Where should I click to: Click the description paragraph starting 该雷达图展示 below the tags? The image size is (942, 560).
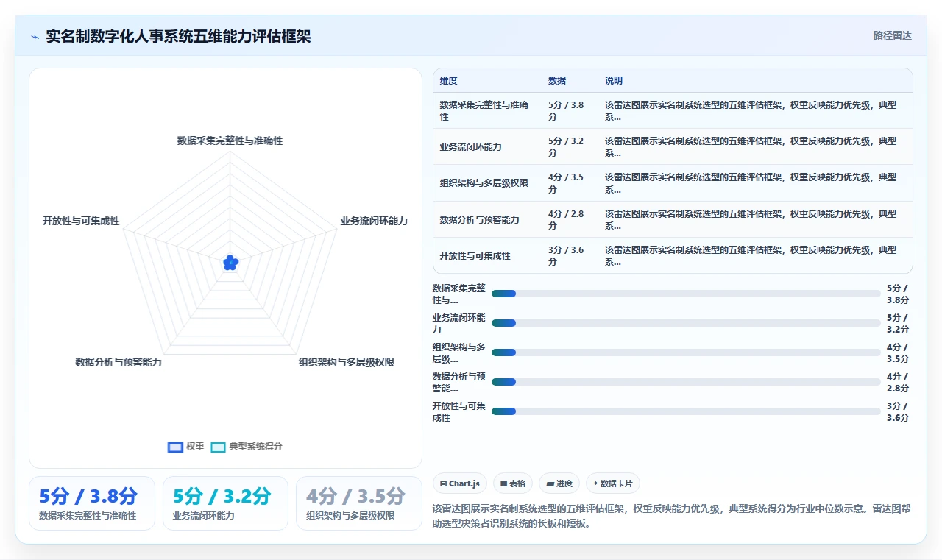click(x=672, y=516)
